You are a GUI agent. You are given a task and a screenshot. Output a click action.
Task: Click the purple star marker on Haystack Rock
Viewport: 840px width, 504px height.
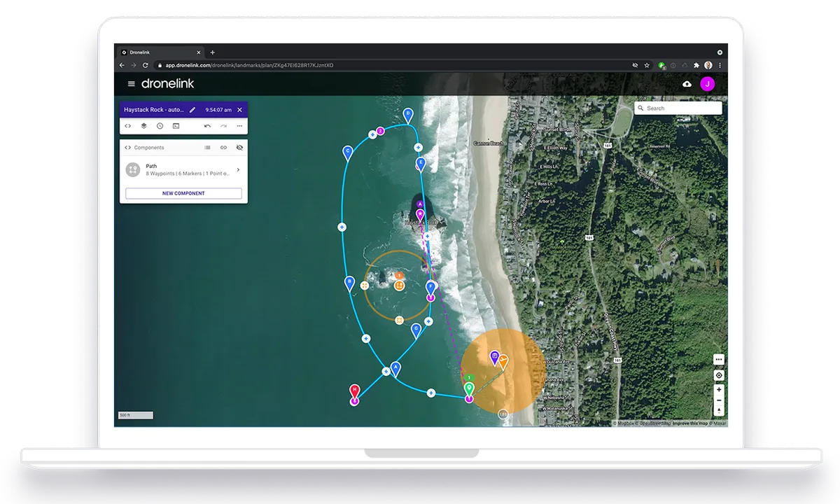421,213
